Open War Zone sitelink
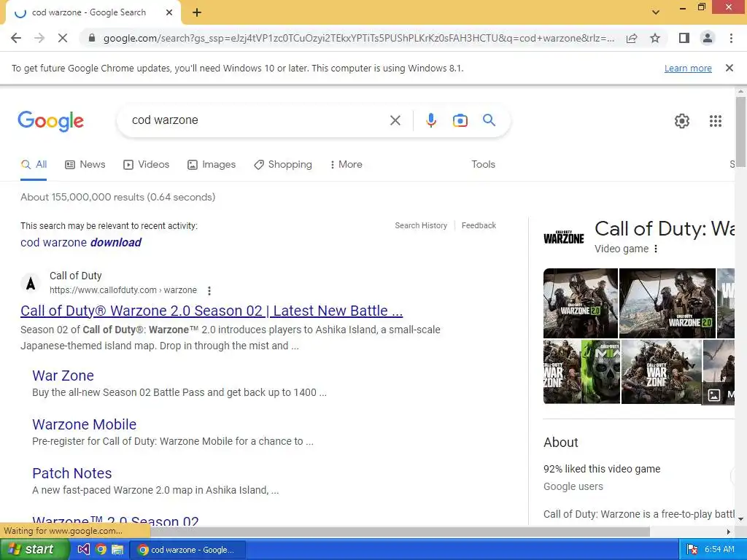 click(63, 376)
